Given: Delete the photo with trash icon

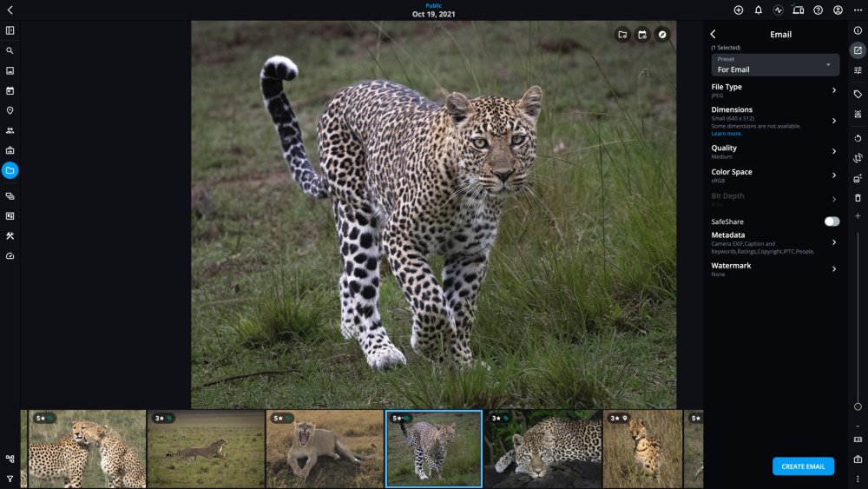Looking at the screenshot, I should [x=858, y=198].
